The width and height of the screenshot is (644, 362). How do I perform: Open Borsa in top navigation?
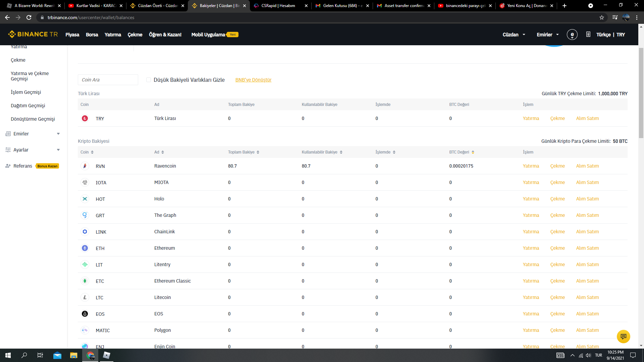[92, 35]
